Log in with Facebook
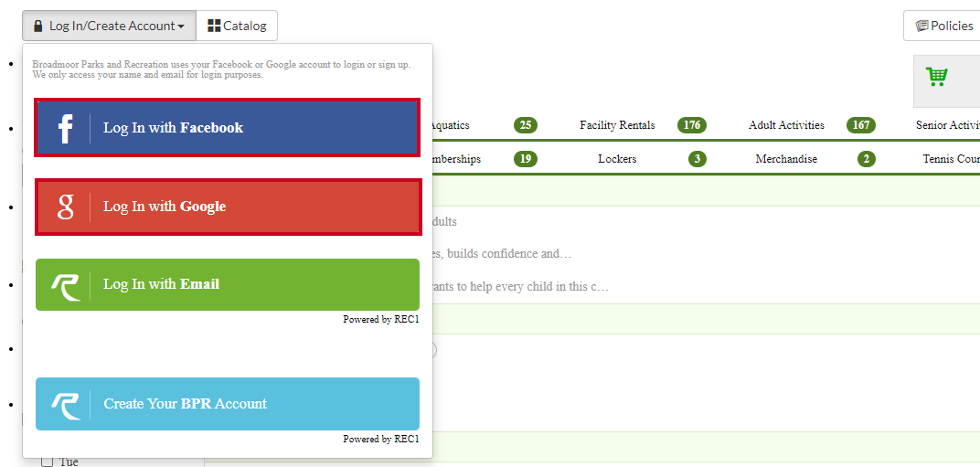Screen dimensions: 980x467 pyautogui.click(x=228, y=128)
